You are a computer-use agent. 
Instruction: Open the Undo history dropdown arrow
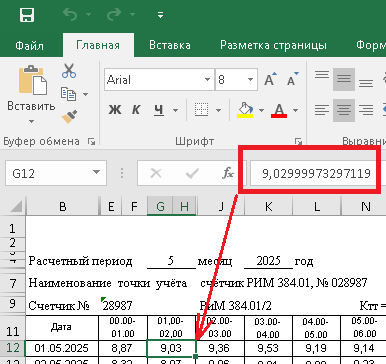point(88,15)
